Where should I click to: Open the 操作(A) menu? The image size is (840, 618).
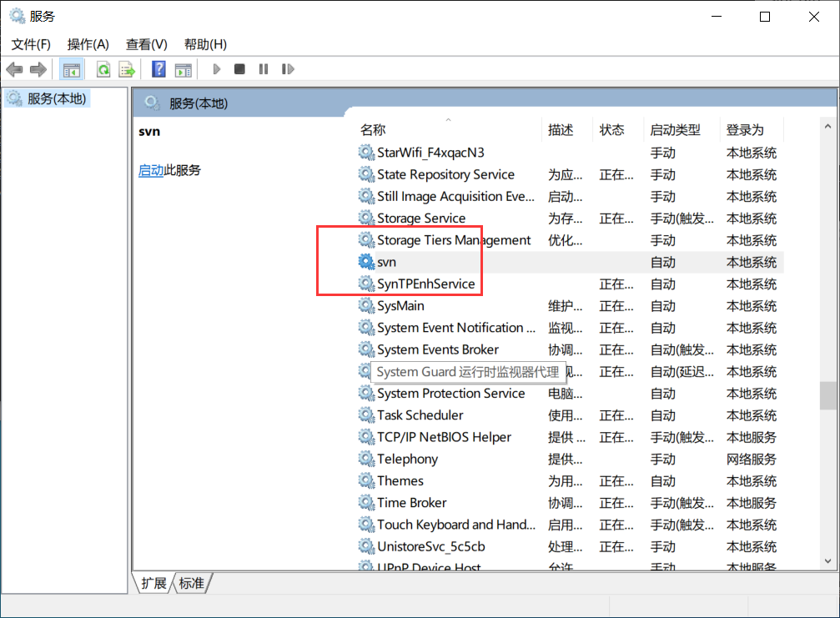pos(88,44)
